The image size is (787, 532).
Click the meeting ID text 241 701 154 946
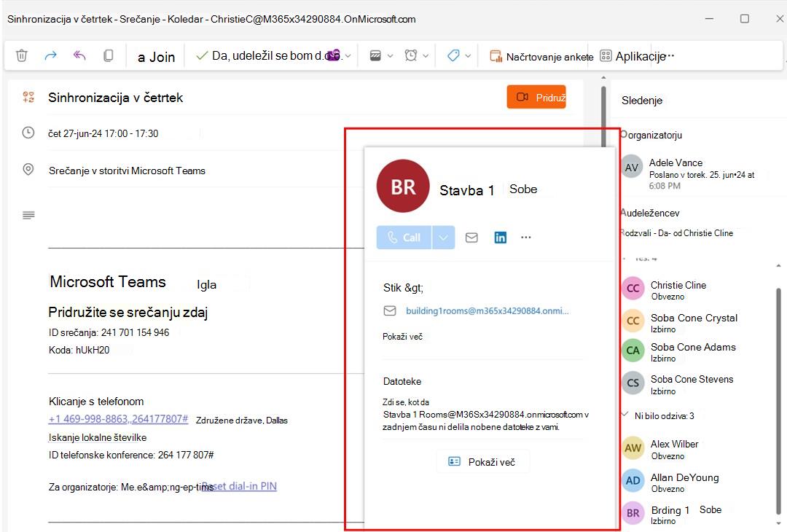(x=109, y=332)
